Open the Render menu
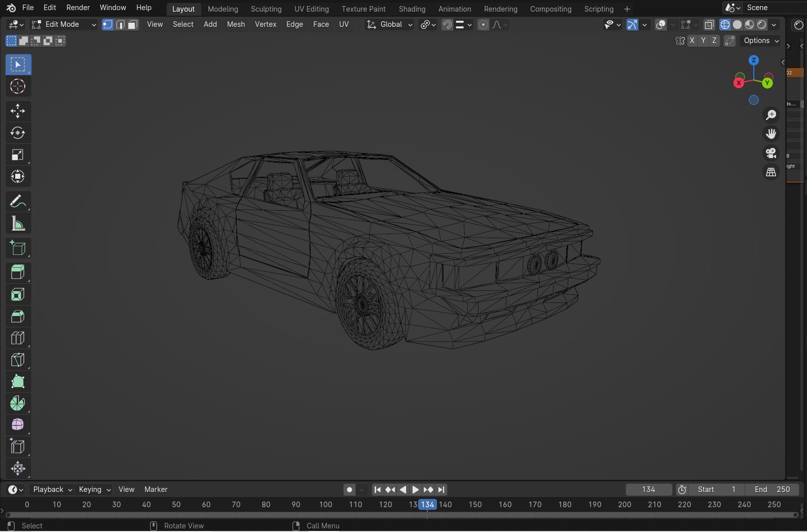807x532 pixels. (78, 8)
